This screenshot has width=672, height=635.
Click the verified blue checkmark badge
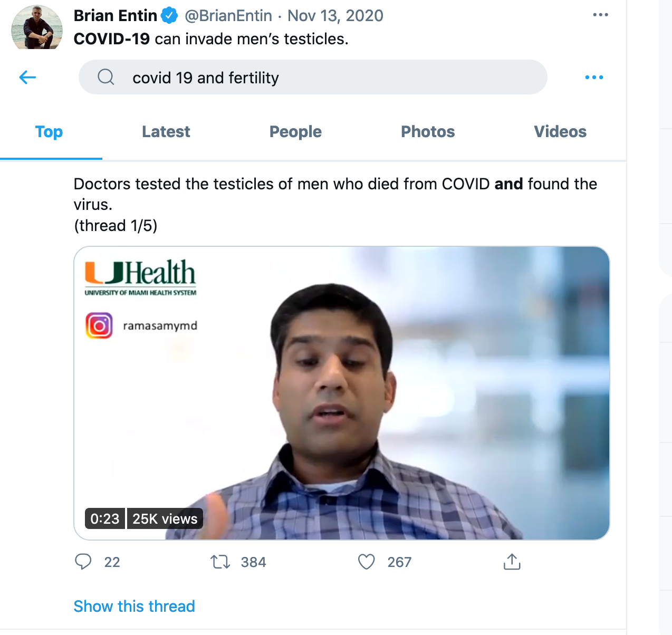(169, 16)
